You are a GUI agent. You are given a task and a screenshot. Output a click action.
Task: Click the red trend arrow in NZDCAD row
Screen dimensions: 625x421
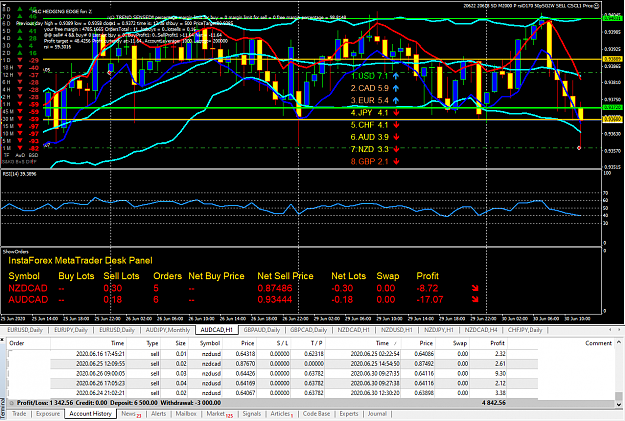pos(475,288)
